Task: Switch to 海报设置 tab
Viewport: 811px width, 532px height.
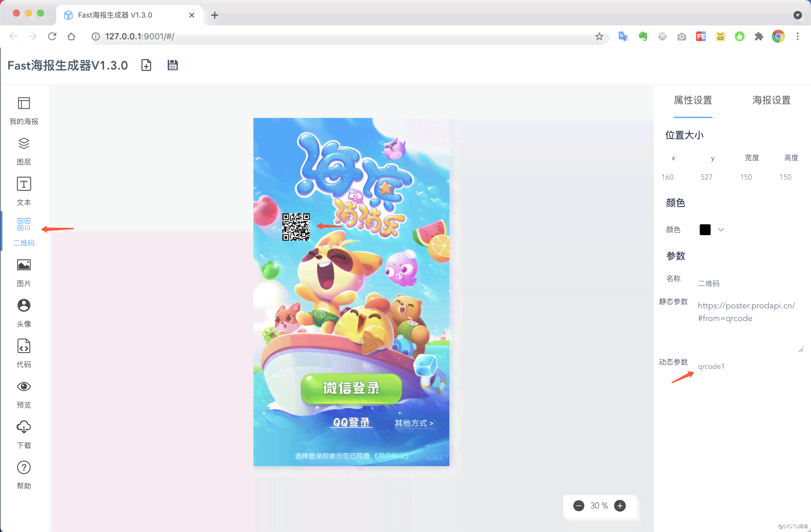Action: [771, 100]
